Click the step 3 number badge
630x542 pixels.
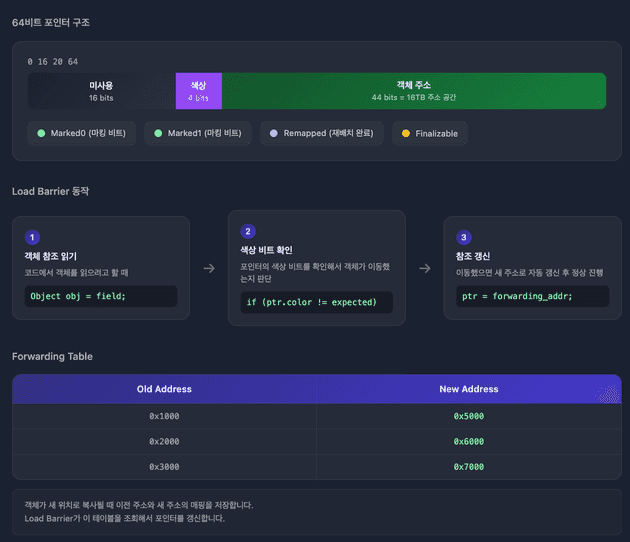click(464, 237)
